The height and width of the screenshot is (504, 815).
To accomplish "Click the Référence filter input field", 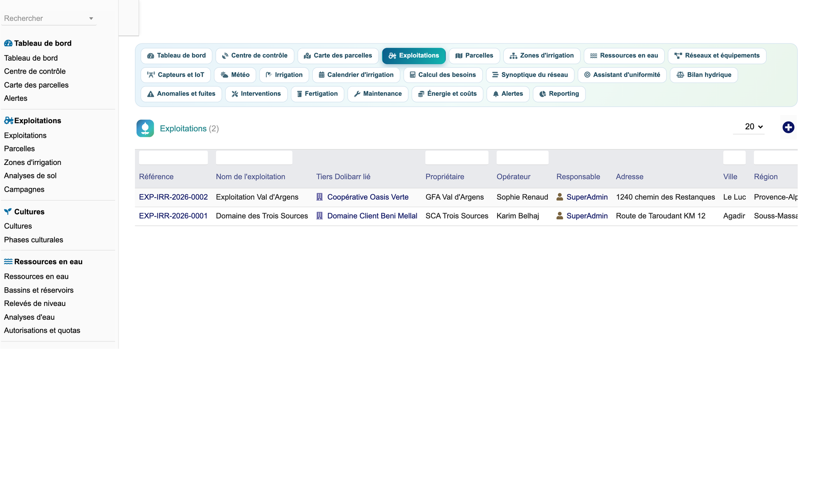I will point(173,157).
